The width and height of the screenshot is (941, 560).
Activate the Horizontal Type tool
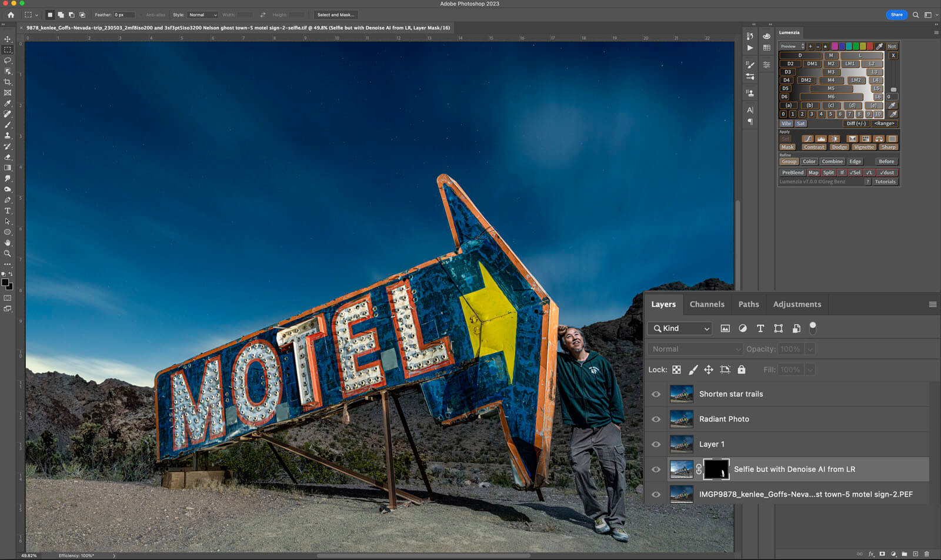click(8, 210)
